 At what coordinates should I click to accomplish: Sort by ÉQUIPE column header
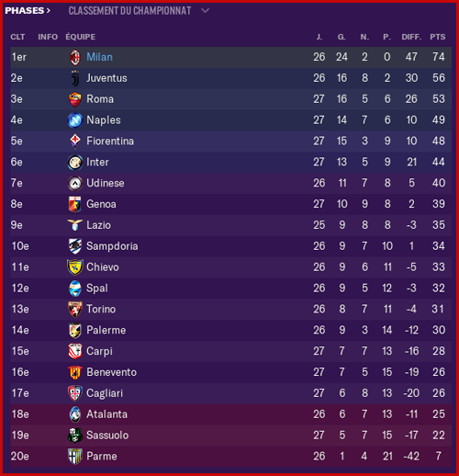81,37
